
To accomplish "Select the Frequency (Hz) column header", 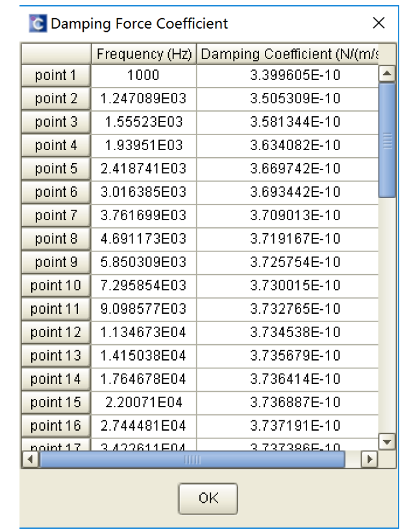I will pos(143,55).
